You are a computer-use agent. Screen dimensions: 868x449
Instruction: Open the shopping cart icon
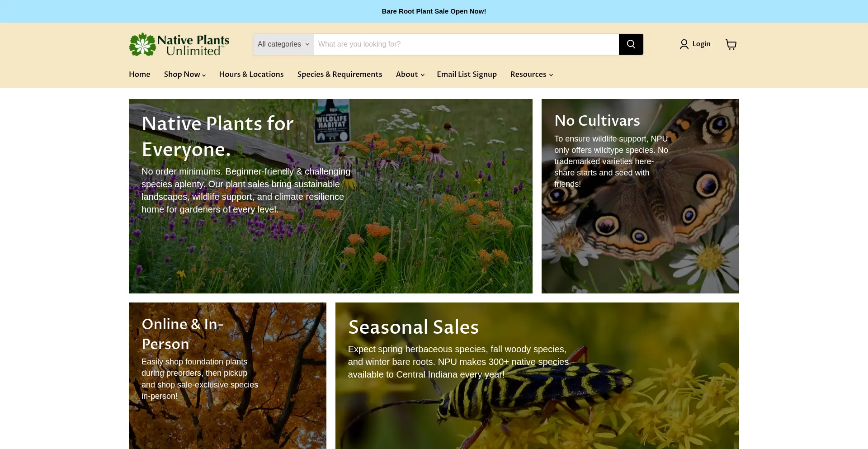coord(731,44)
